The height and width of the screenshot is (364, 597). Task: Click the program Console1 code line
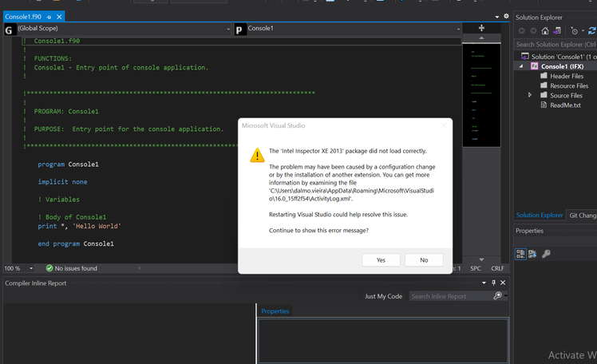[x=68, y=164]
